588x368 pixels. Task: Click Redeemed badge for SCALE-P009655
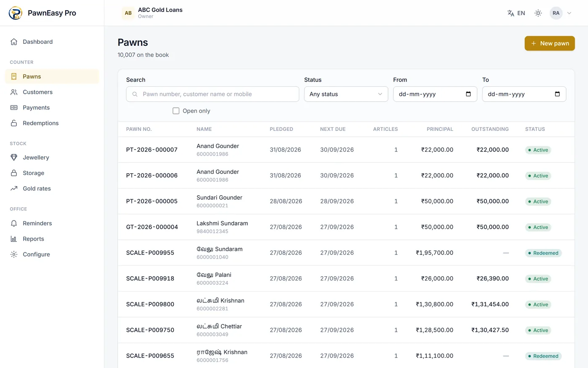543,356
